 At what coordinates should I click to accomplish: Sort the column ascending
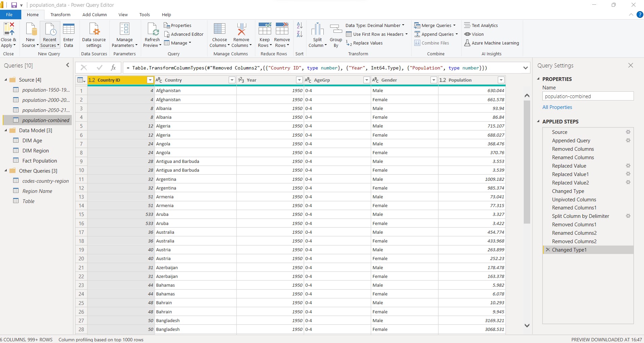[x=299, y=25]
